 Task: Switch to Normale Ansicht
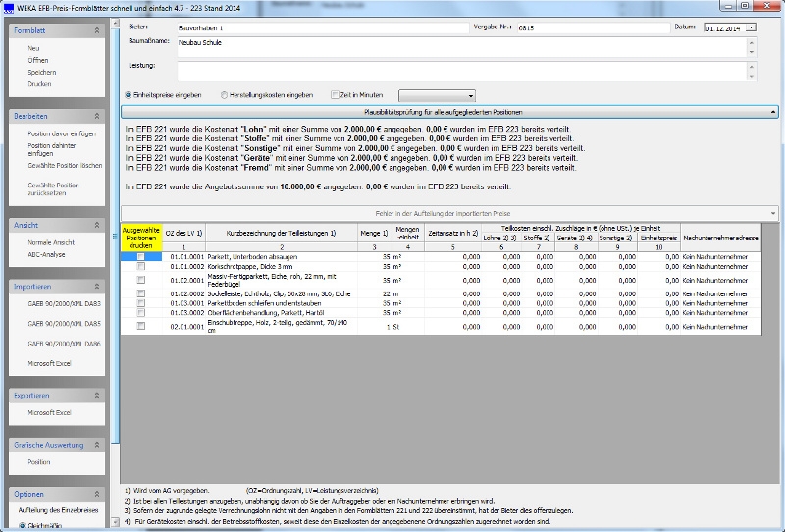tap(51, 242)
